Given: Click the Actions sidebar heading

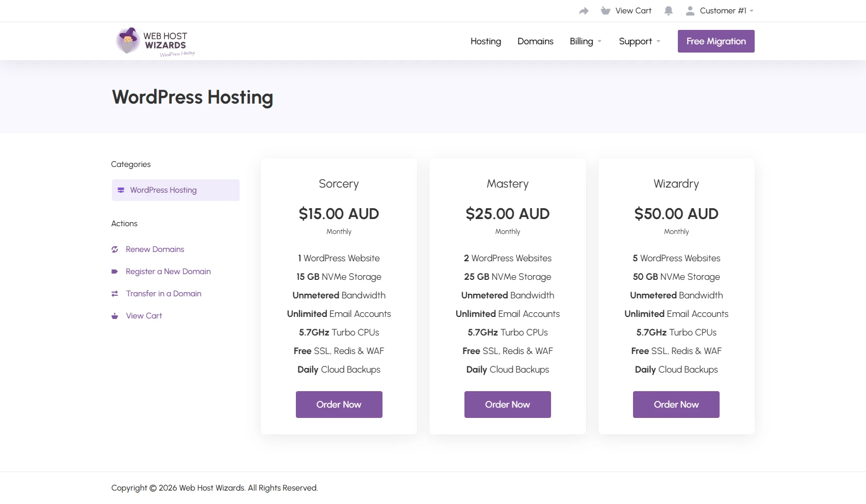Looking at the screenshot, I should (x=124, y=224).
